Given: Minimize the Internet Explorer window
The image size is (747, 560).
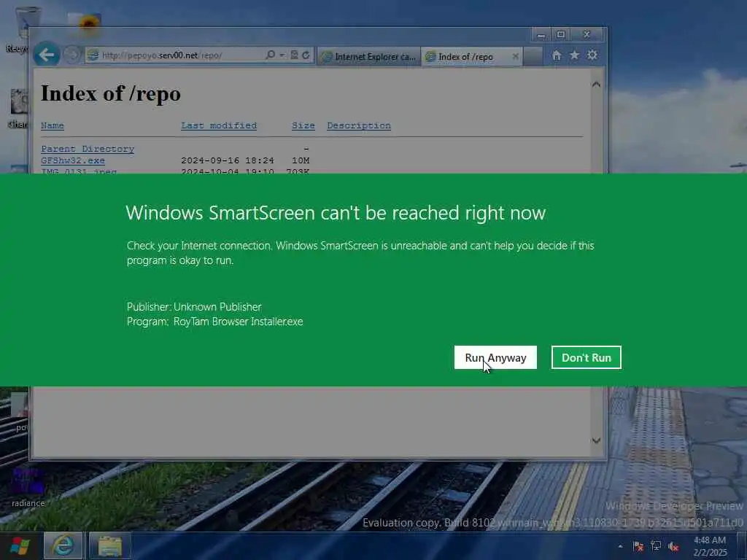Looking at the screenshot, I should click(541, 35).
